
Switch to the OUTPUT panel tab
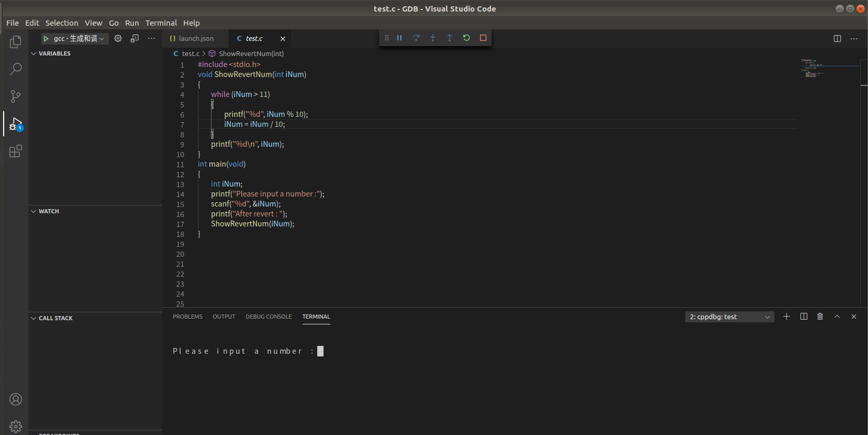click(224, 317)
